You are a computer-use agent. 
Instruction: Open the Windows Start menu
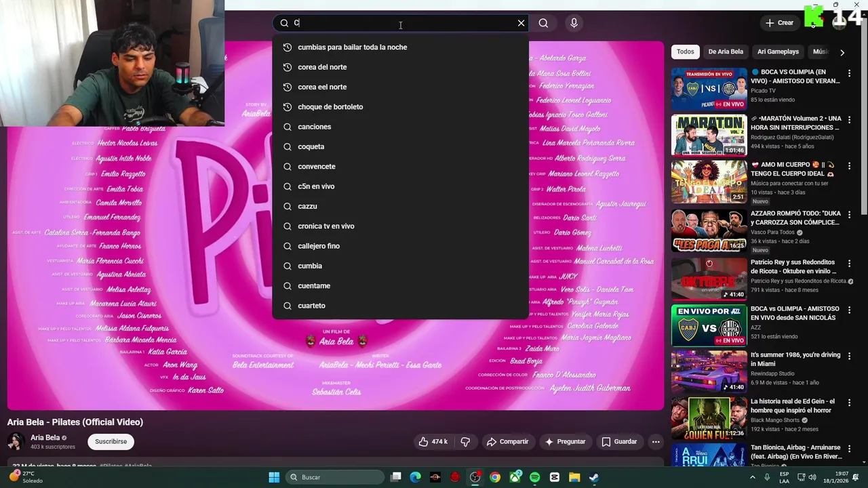(x=274, y=477)
